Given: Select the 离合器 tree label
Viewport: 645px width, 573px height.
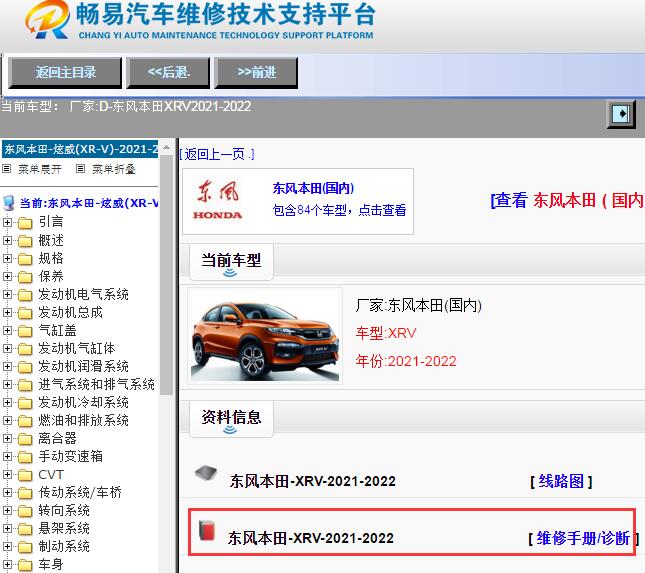Looking at the screenshot, I should tap(58, 438).
